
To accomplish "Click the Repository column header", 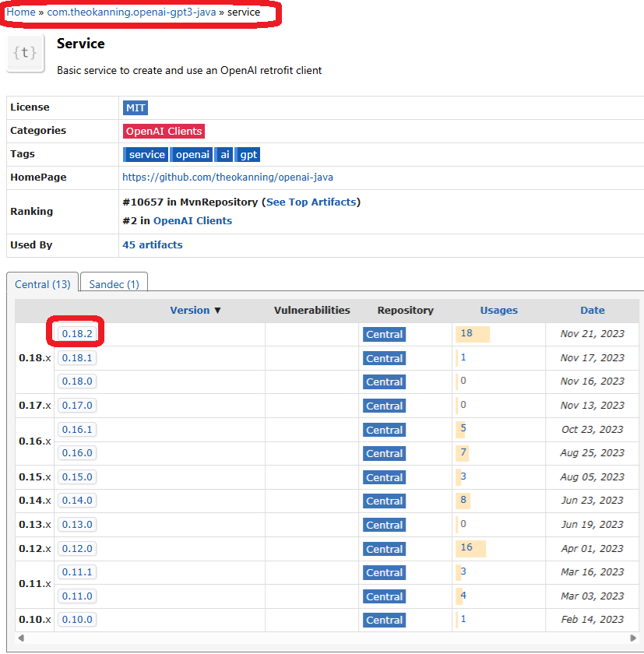I will 406,311.
